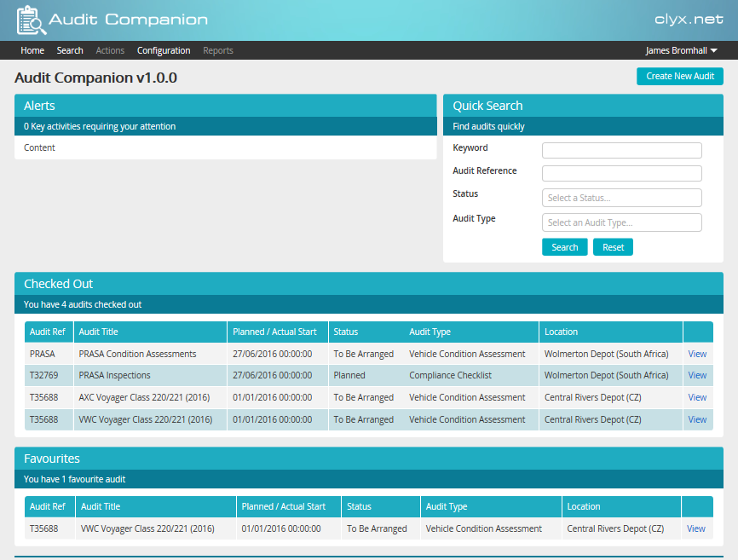The height and width of the screenshot is (560, 738).
Task: Click the Audit Companion v1.0.0 title
Action: tap(95, 78)
